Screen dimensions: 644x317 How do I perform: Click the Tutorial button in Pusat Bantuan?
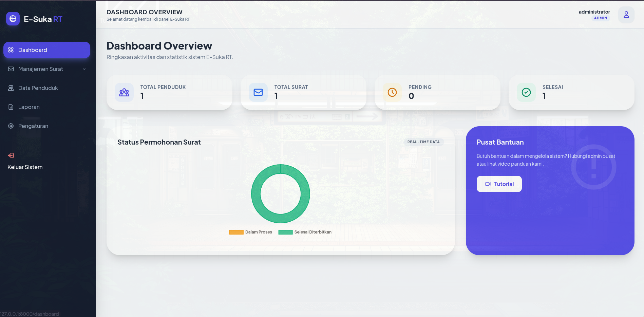[x=499, y=184]
